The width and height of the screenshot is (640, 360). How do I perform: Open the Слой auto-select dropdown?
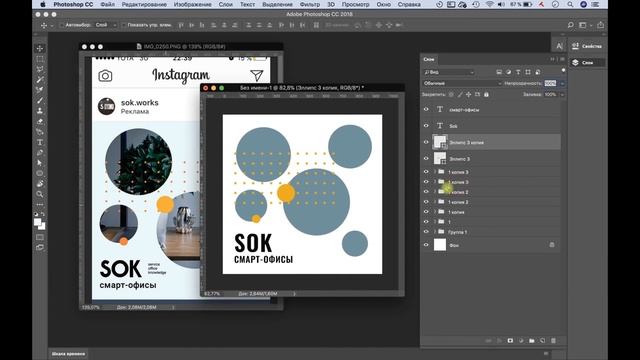coord(106,25)
